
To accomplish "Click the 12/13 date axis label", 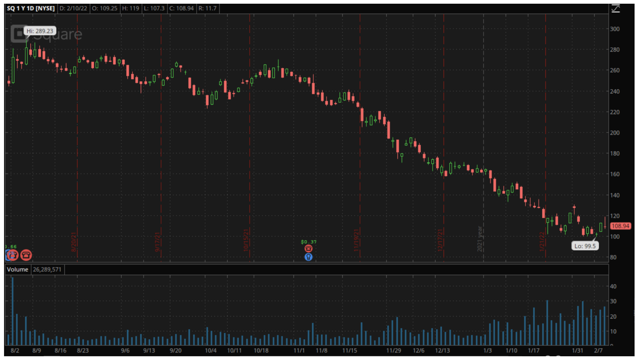I will pos(443,351).
